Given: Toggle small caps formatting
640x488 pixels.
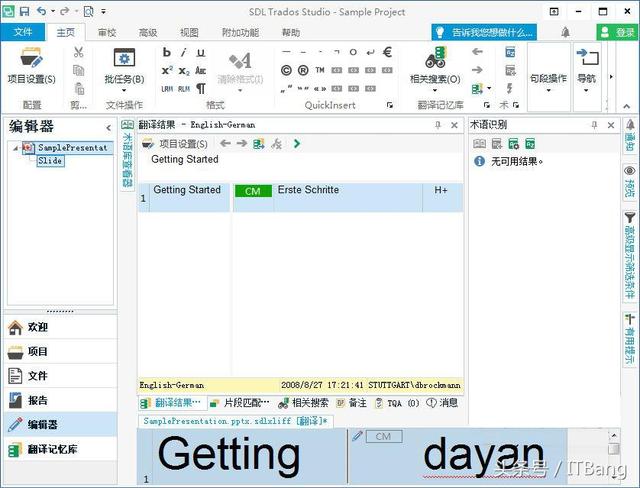Looking at the screenshot, I should click(x=200, y=71).
